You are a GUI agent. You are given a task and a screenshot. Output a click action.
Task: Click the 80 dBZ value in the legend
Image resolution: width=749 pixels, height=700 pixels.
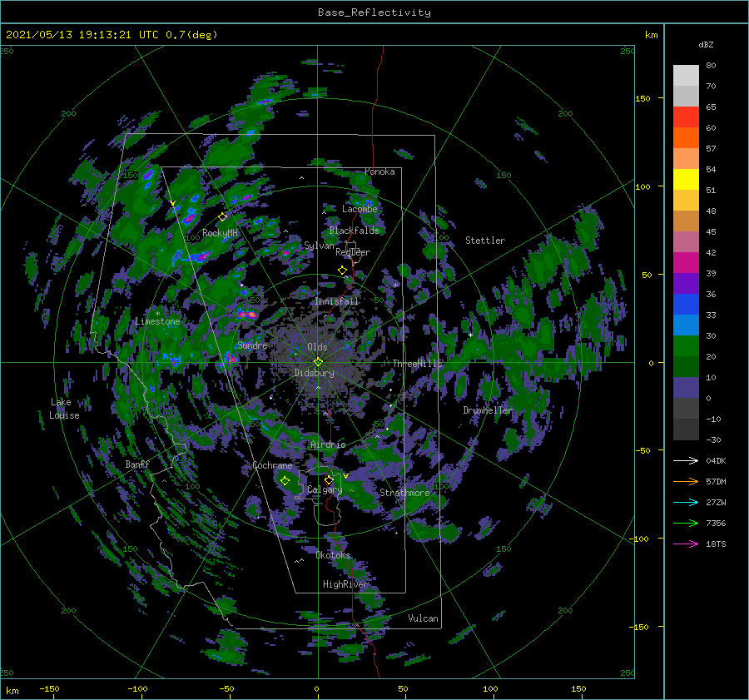711,66
